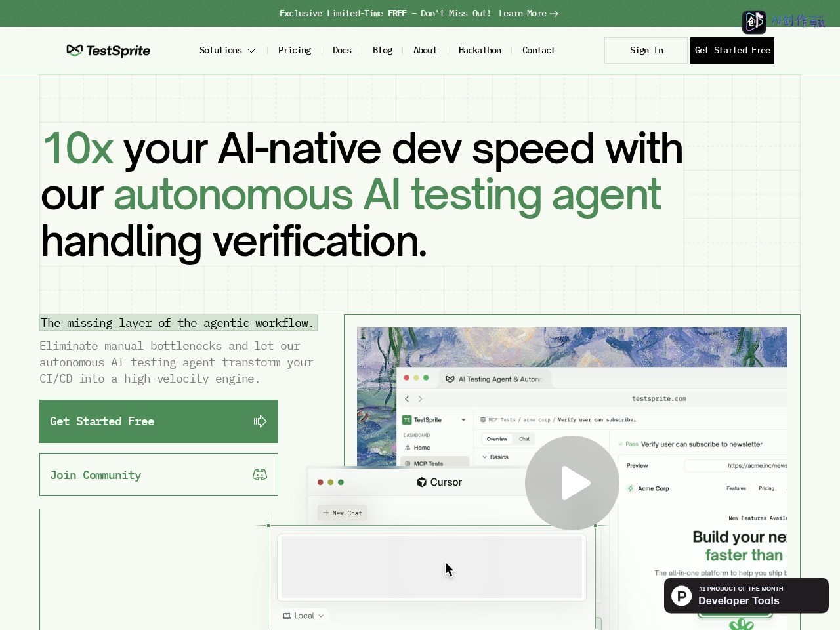The image size is (840, 630).
Task: Click the Pass status checkmark in demo
Action: click(621, 444)
